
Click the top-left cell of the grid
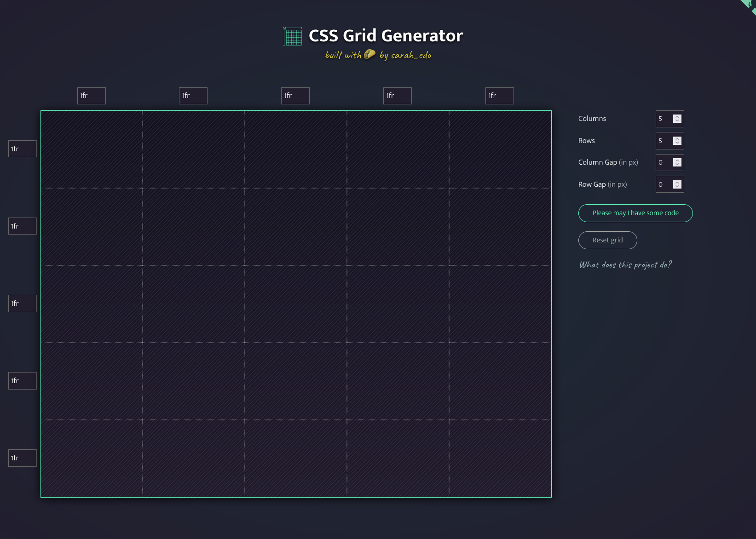click(x=92, y=149)
